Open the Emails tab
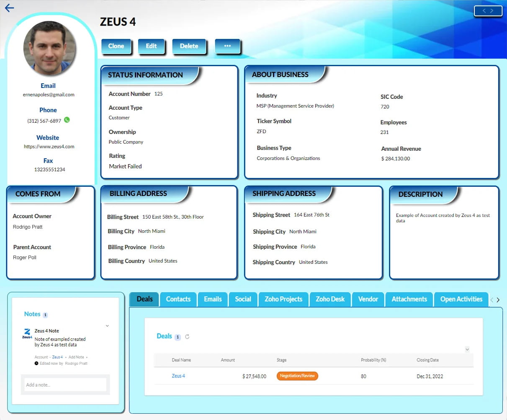Screen dimensions: 507x420 pos(213,299)
